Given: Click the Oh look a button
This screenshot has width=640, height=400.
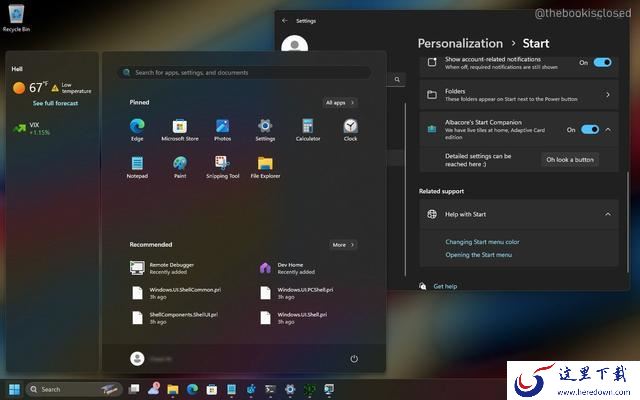Looking at the screenshot, I should click(570, 160).
